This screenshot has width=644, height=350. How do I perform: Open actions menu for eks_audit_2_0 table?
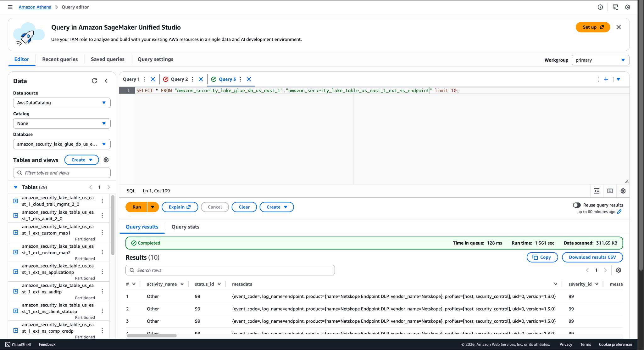(102, 215)
